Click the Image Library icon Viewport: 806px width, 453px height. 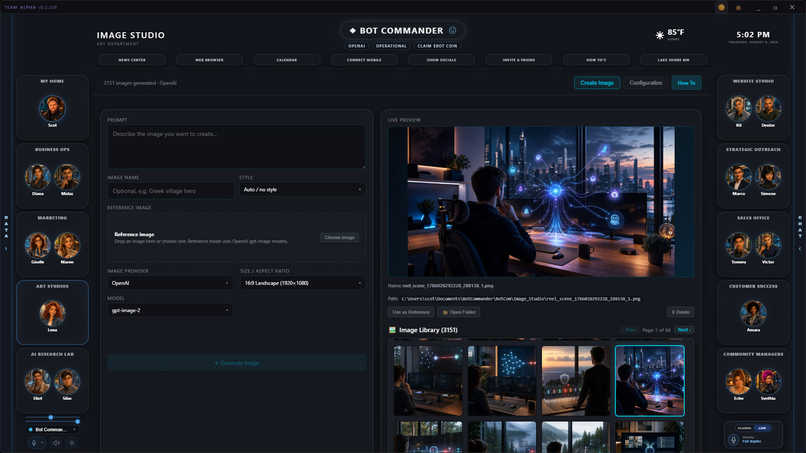[x=392, y=330]
